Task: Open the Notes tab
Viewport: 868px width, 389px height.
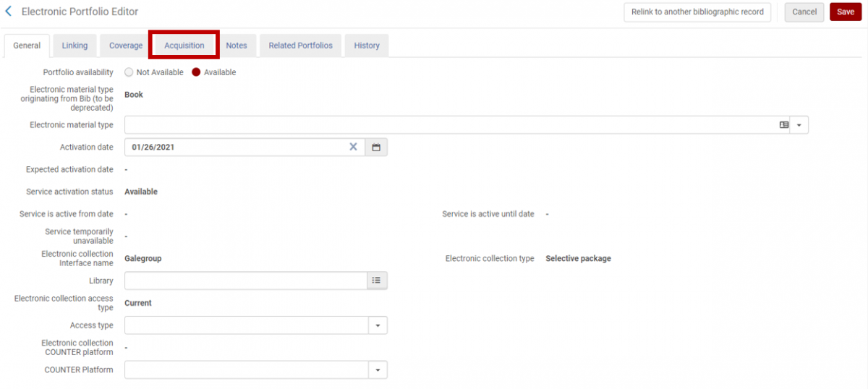Action: pos(237,46)
